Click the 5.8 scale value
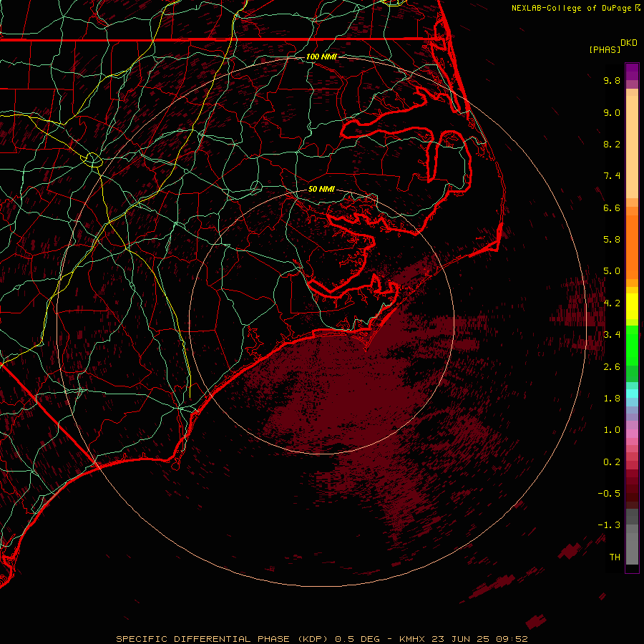The height and width of the screenshot is (644, 644). click(x=612, y=240)
